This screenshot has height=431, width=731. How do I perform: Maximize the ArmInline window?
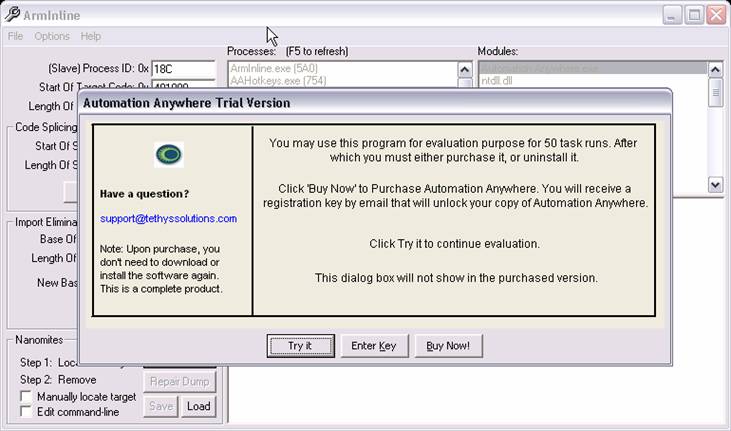point(694,15)
